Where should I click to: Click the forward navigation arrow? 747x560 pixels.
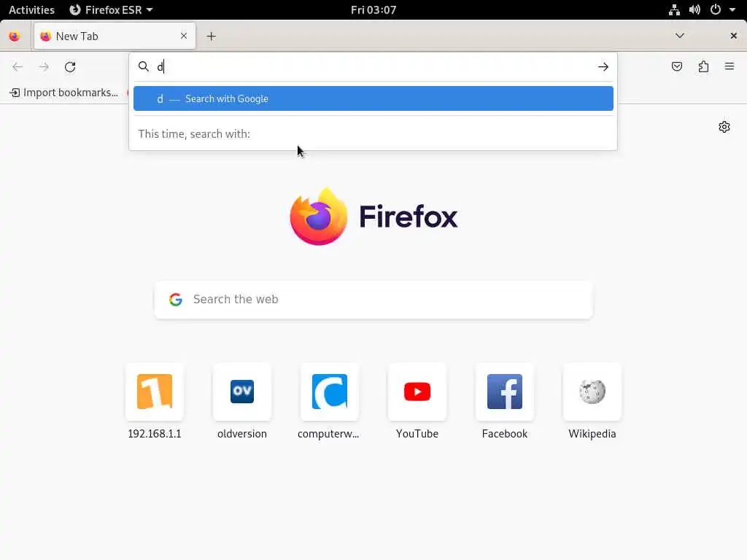44,67
